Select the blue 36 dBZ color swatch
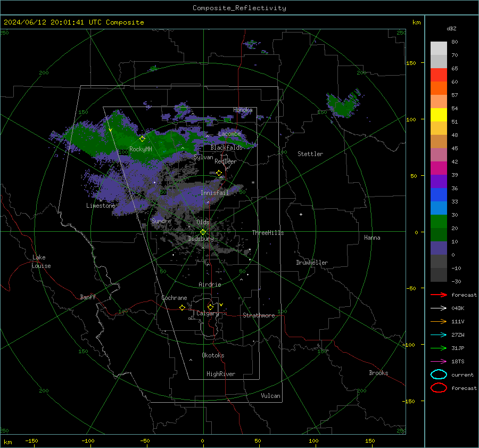The width and height of the screenshot is (479, 448). point(439,194)
